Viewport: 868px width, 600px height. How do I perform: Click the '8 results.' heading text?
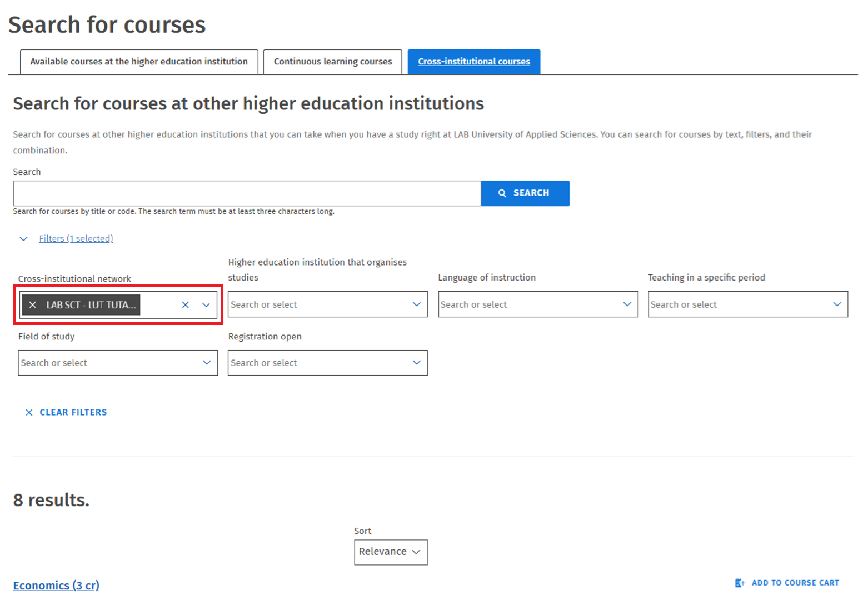(51, 500)
